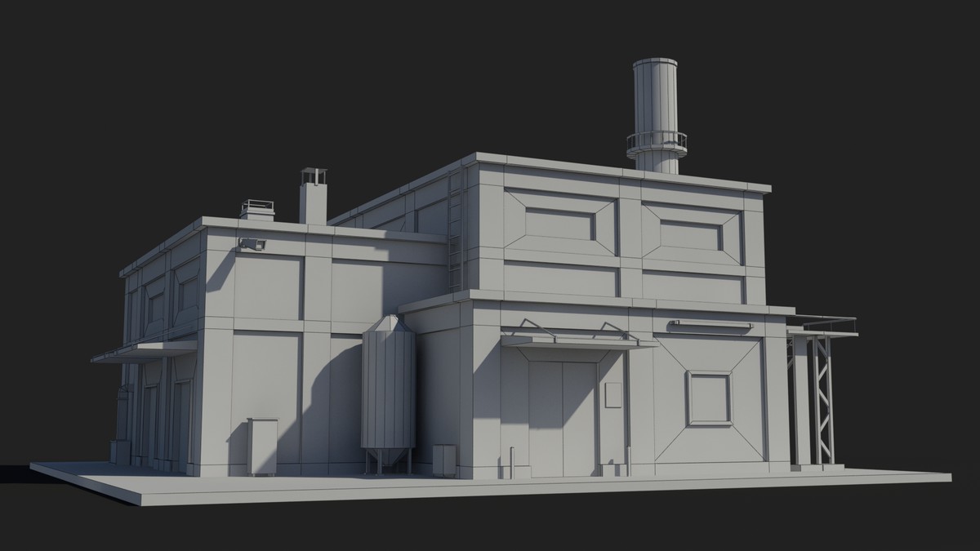This screenshot has height=551, width=980.
Task: Select the wall-mounted ladder on the left facade
Action: click(452, 233)
